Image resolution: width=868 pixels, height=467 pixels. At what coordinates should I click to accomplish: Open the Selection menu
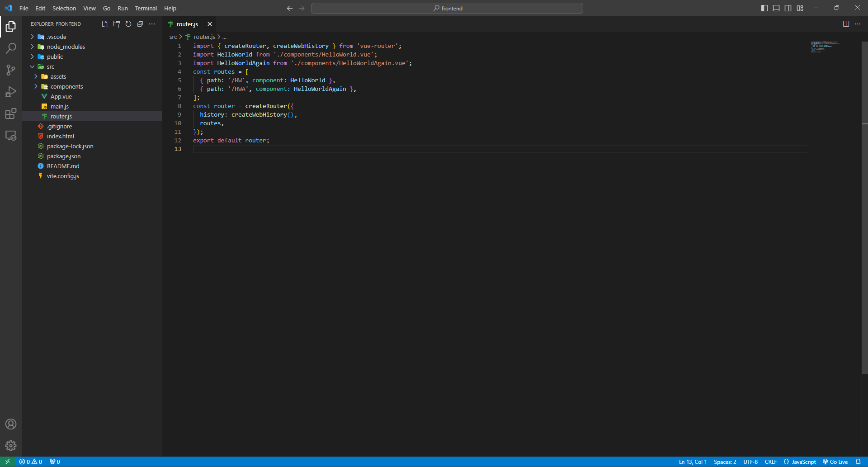point(64,8)
